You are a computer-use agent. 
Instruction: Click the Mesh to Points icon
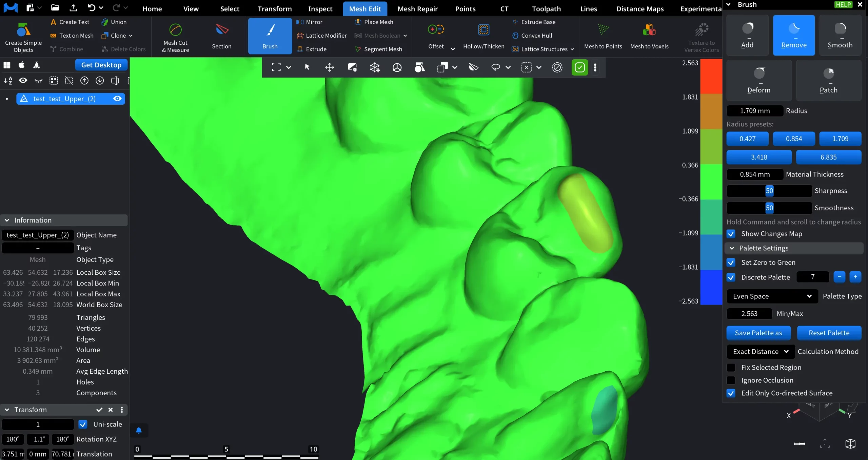click(603, 30)
